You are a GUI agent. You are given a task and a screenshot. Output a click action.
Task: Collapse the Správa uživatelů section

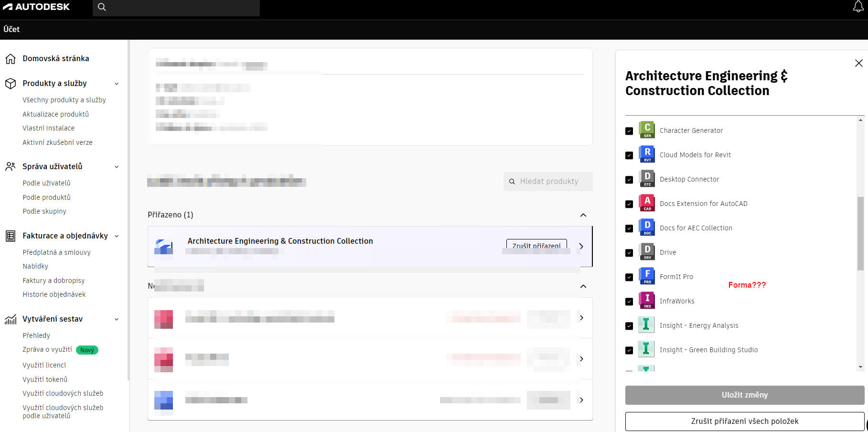coord(117,167)
